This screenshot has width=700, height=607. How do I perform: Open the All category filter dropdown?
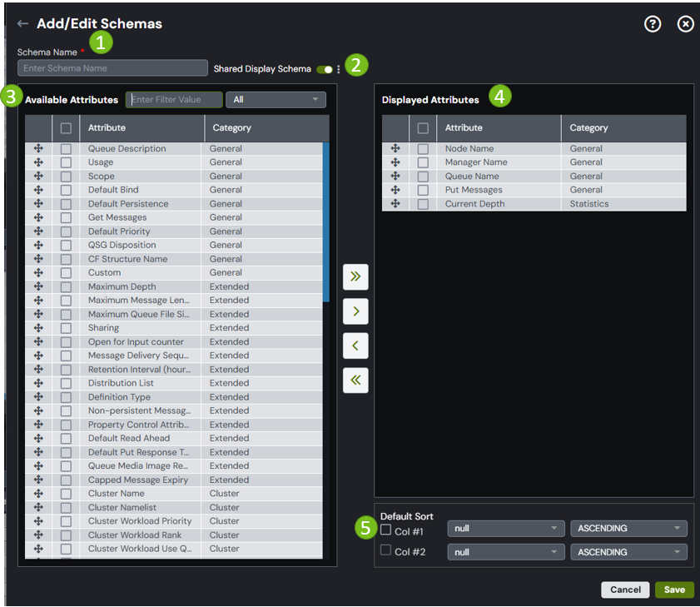pyautogui.click(x=276, y=100)
